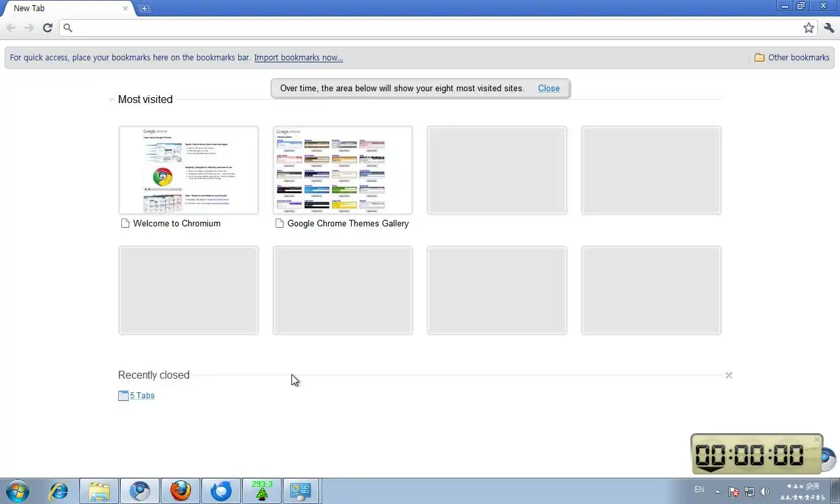Open the control panel taskbar icon
Image resolution: width=840 pixels, height=504 pixels.
tap(301, 491)
